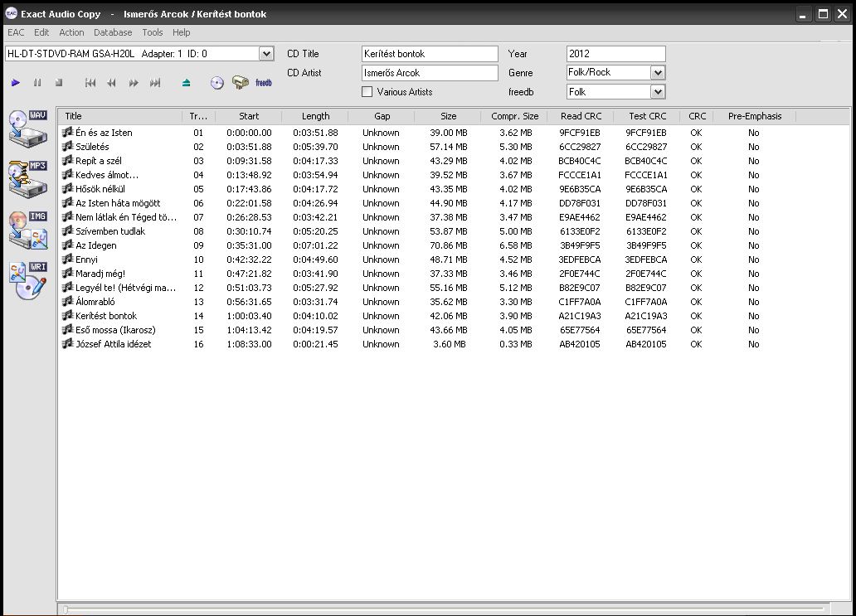Screen dimensions: 856x616
Task: Expand the freedb category dropdown showing Folk
Action: pyautogui.click(x=658, y=92)
